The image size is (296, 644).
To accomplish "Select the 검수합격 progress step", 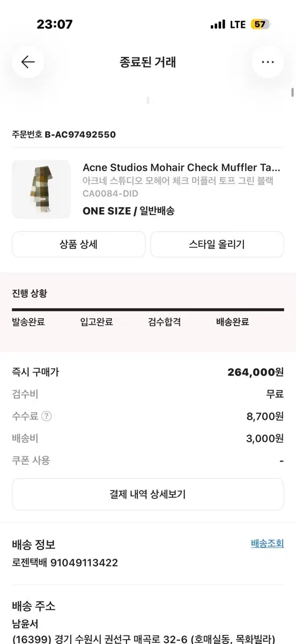I will click(165, 322).
